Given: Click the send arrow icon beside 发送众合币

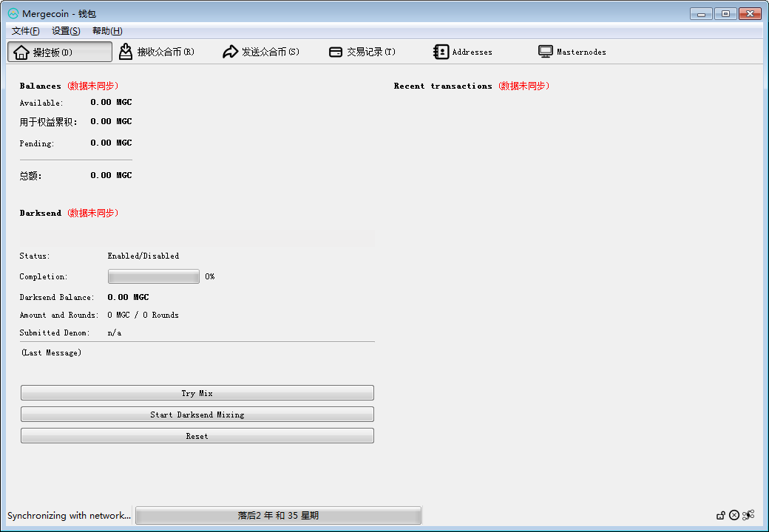Looking at the screenshot, I should 230,52.
